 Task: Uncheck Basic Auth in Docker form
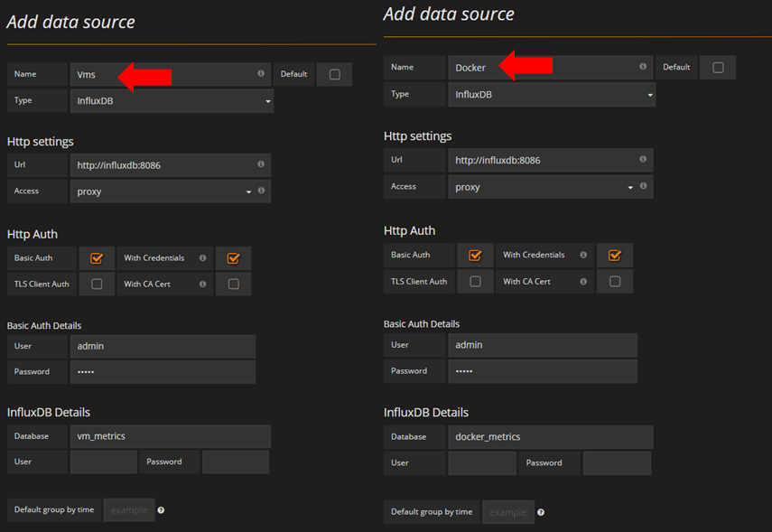pyautogui.click(x=475, y=256)
